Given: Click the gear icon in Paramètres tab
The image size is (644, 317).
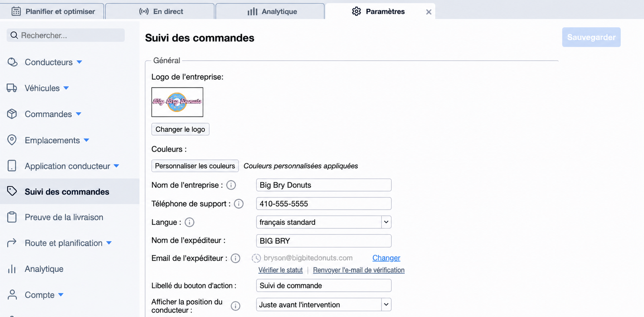Looking at the screenshot, I should click(x=356, y=11).
